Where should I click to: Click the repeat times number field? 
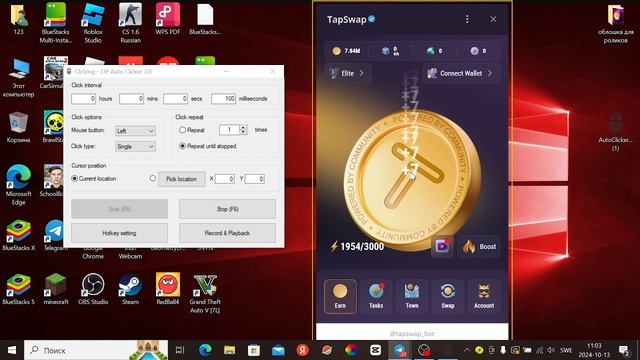229,130
